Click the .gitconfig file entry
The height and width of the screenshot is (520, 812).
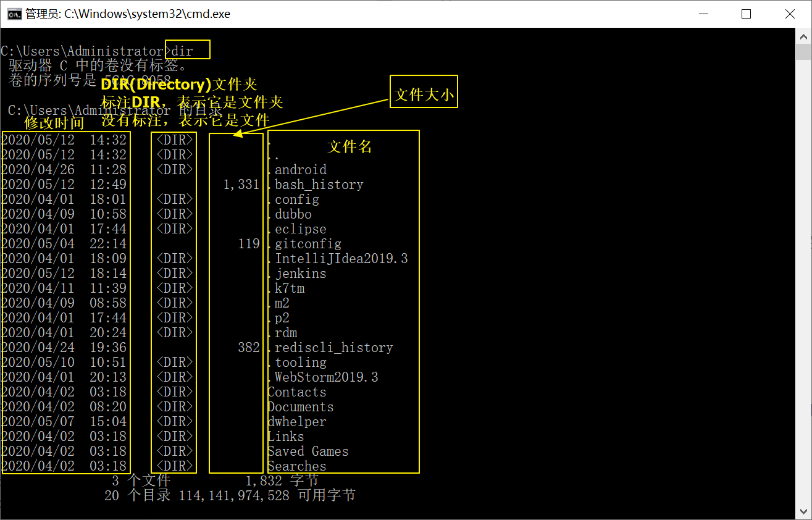pyautogui.click(x=308, y=244)
